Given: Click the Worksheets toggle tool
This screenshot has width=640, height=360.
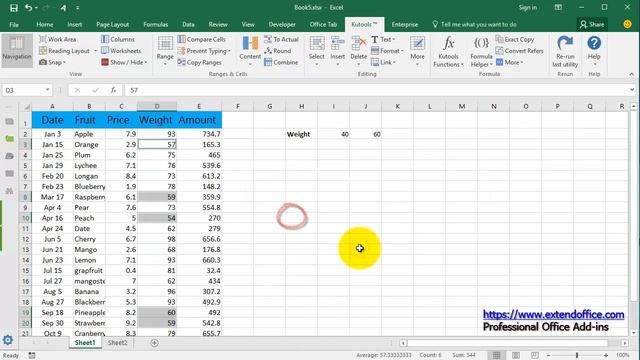Looking at the screenshot, I should (x=121, y=51).
